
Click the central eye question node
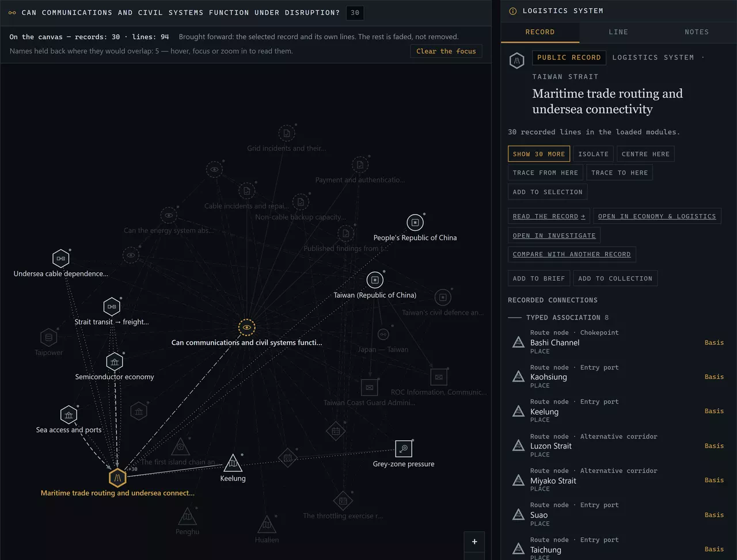pos(246,327)
